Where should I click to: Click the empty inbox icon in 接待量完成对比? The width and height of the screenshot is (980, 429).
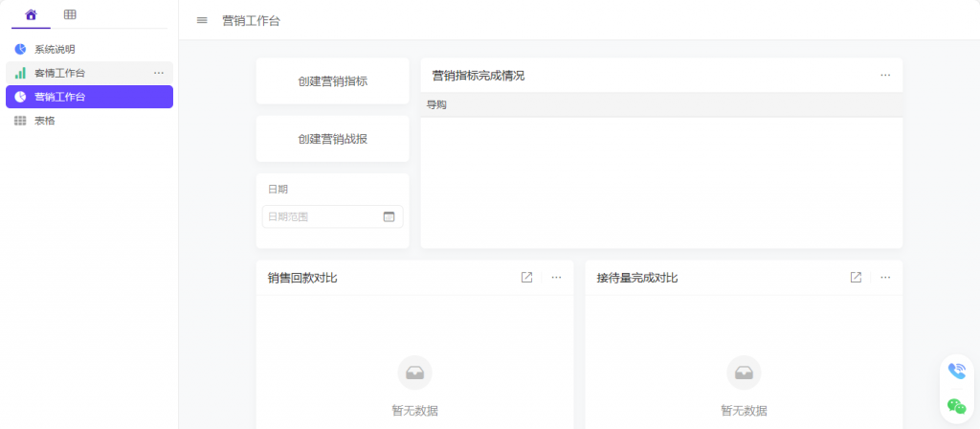click(744, 373)
